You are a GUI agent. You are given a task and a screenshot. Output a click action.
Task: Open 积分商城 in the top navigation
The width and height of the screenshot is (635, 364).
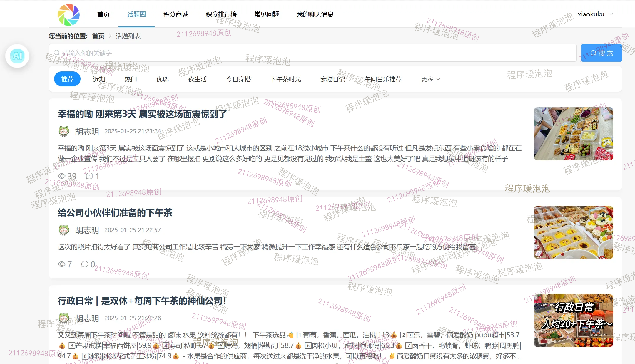coord(176,14)
